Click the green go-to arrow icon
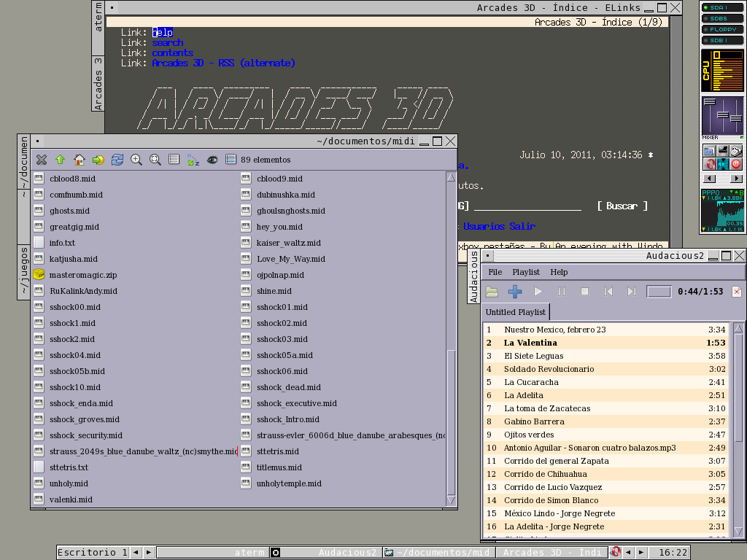This screenshot has width=747, height=560. pyautogui.click(x=98, y=160)
